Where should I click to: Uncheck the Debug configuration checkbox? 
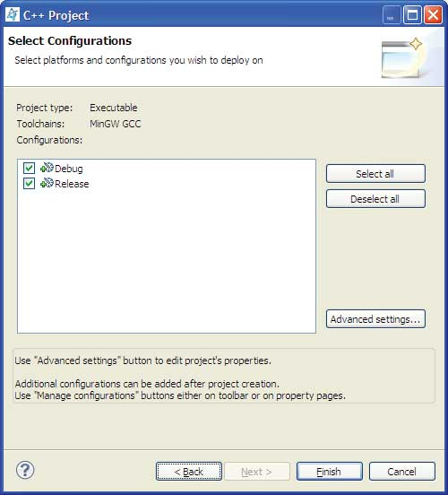tap(29, 168)
